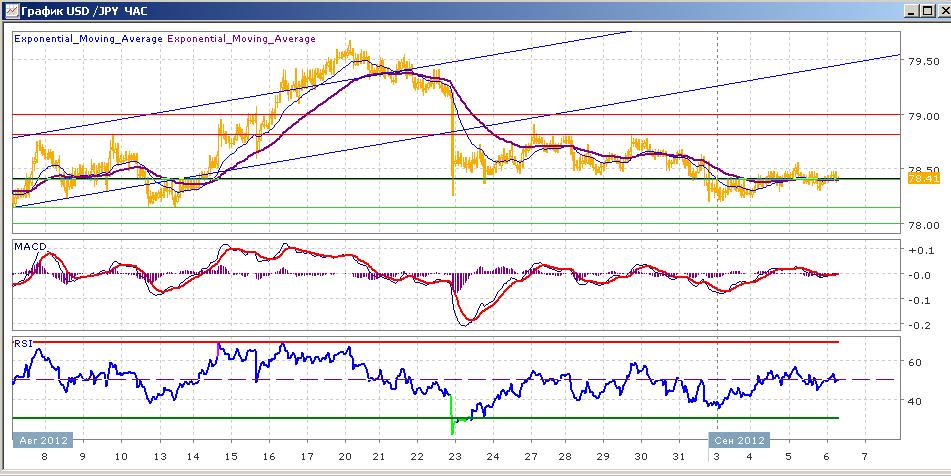Image resolution: width=951 pixels, height=476 pixels.
Task: Click date 16 on the time axis
Action: 269,457
